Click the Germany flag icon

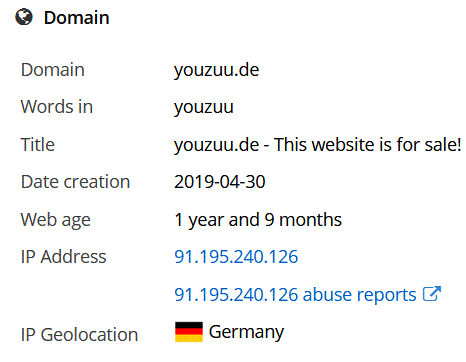[x=189, y=332]
